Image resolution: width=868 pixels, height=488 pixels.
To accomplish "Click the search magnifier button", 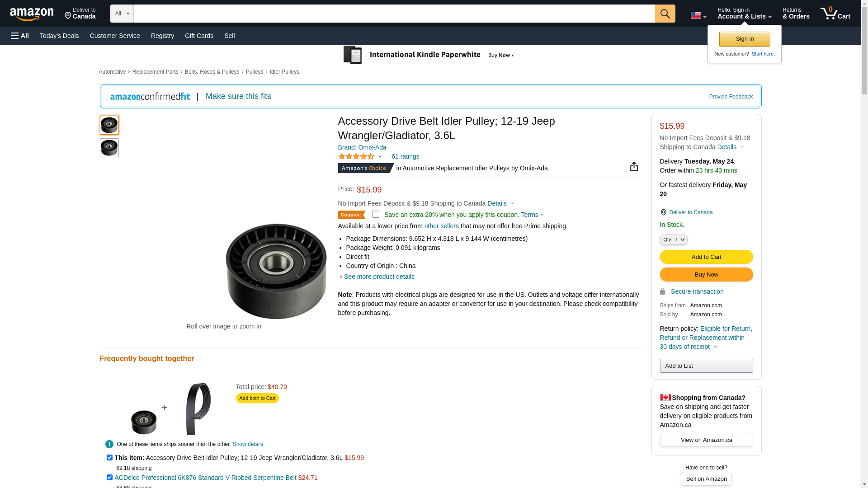I will point(665,14).
